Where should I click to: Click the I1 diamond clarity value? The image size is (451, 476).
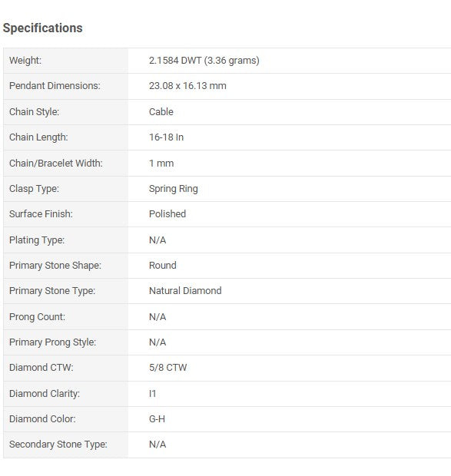pyautogui.click(x=152, y=394)
